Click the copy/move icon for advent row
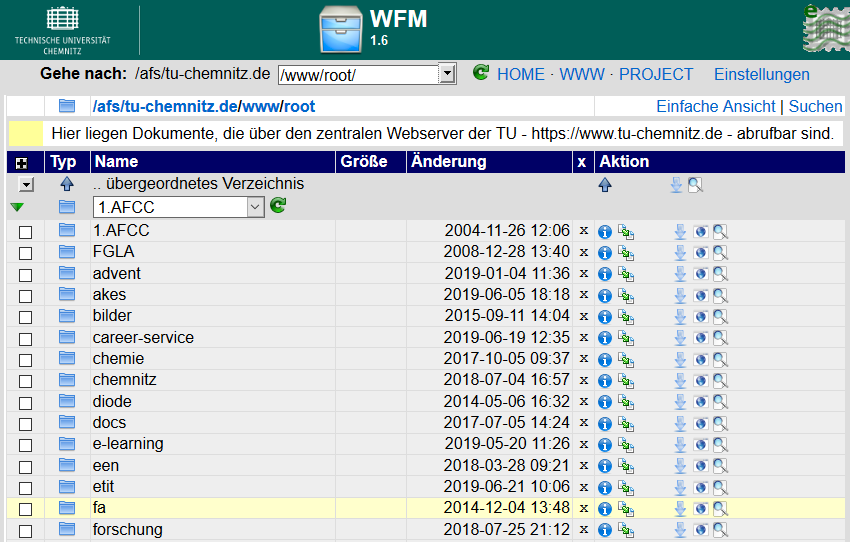Image resolution: width=850 pixels, height=542 pixels. [x=626, y=274]
